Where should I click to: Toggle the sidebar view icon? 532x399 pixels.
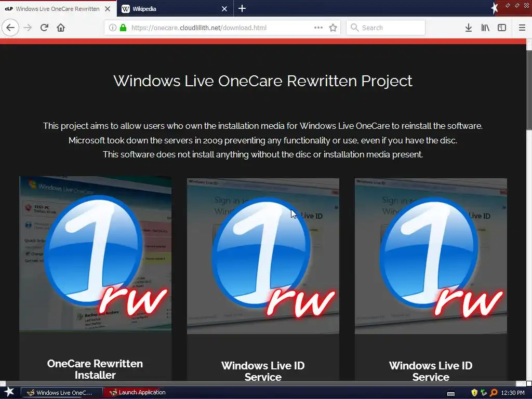coord(502,28)
